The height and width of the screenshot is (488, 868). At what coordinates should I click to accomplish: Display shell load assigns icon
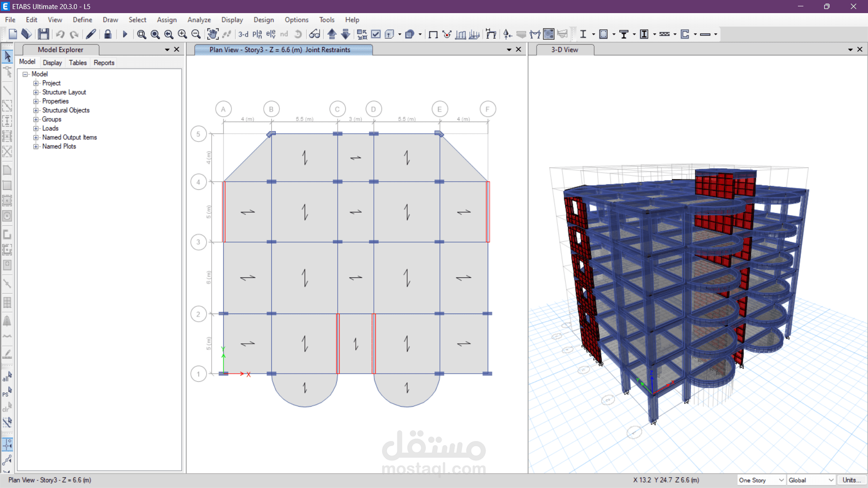[474, 34]
